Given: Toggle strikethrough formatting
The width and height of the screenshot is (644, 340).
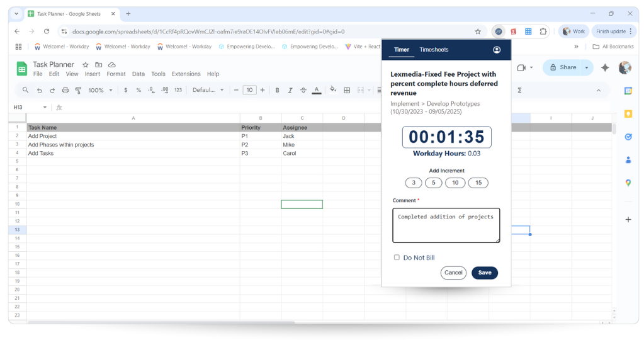Looking at the screenshot, I should (x=303, y=90).
